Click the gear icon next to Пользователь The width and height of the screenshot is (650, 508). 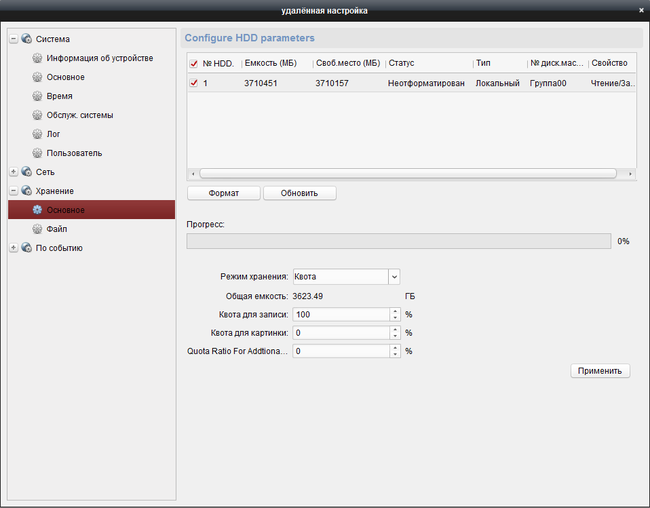coord(37,153)
